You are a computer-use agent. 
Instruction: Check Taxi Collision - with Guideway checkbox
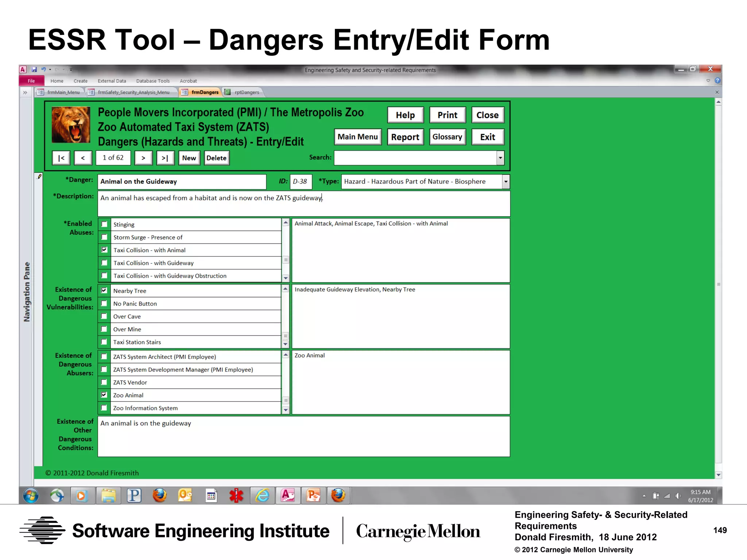[x=105, y=262]
